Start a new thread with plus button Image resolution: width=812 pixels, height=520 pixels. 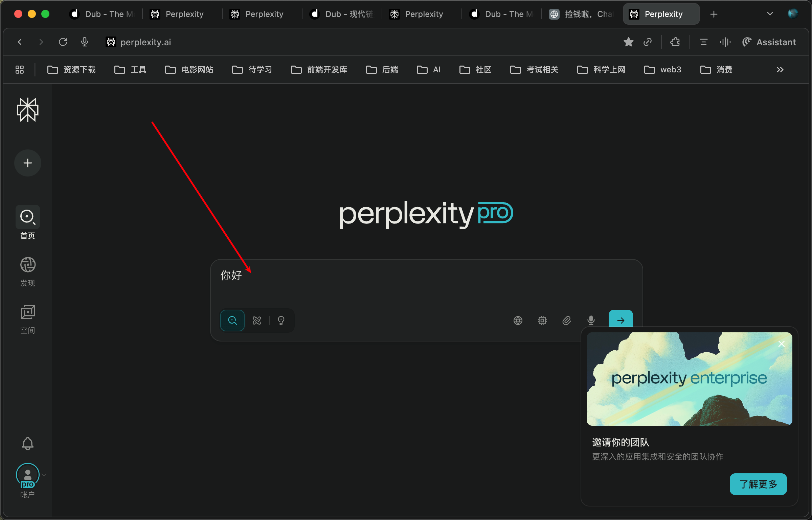tap(28, 163)
